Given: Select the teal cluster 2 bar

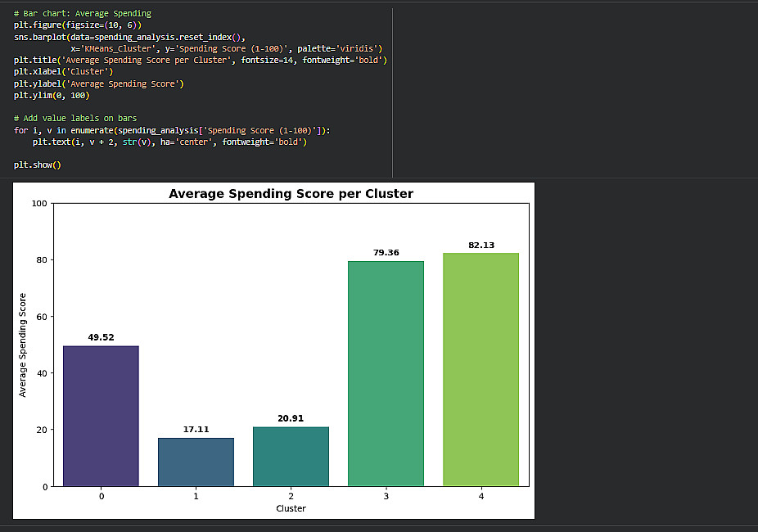Looking at the screenshot, I should coord(291,456).
